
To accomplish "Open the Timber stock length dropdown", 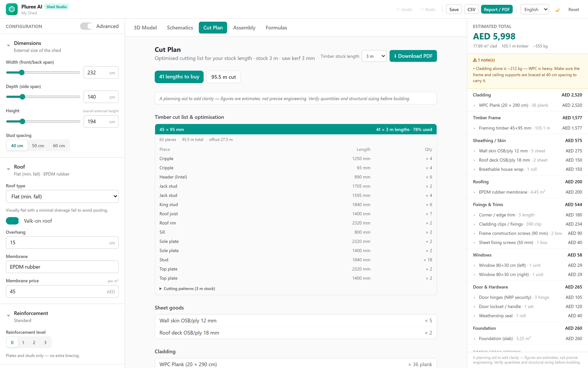I will click(x=374, y=56).
